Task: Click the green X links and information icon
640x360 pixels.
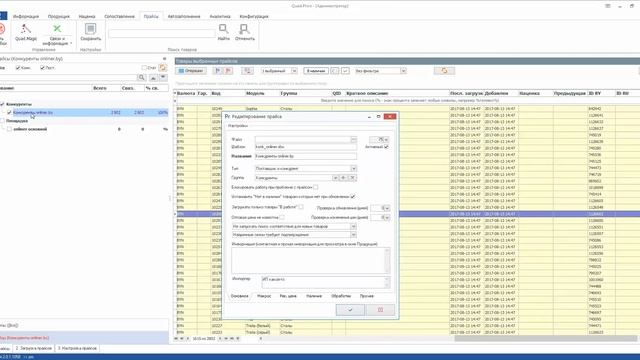Action: pyautogui.click(x=57, y=29)
